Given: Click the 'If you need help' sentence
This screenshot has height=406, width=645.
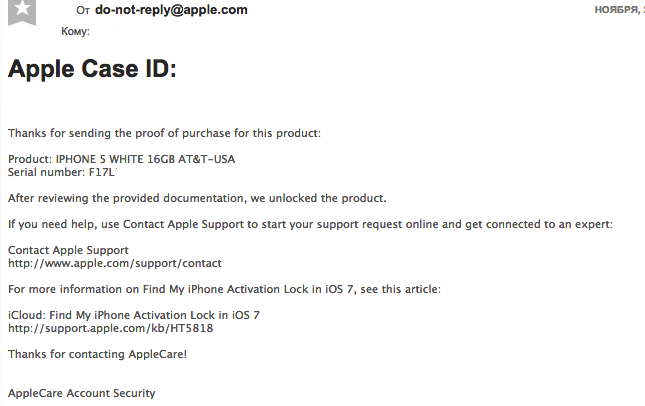Looking at the screenshot, I should click(310, 224).
